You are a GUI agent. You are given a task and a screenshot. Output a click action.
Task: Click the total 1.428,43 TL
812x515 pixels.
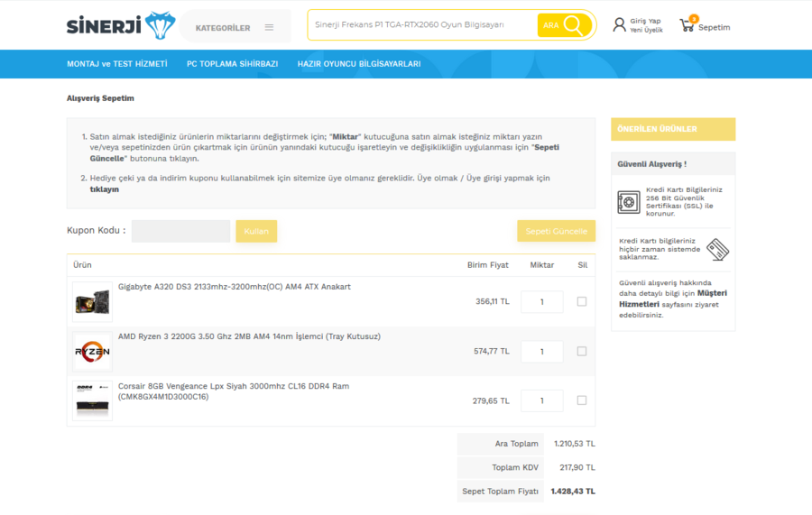(573, 492)
